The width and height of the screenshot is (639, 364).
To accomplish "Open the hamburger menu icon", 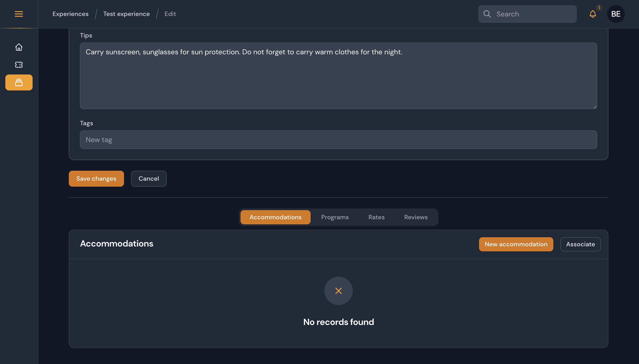I will pyautogui.click(x=19, y=14).
